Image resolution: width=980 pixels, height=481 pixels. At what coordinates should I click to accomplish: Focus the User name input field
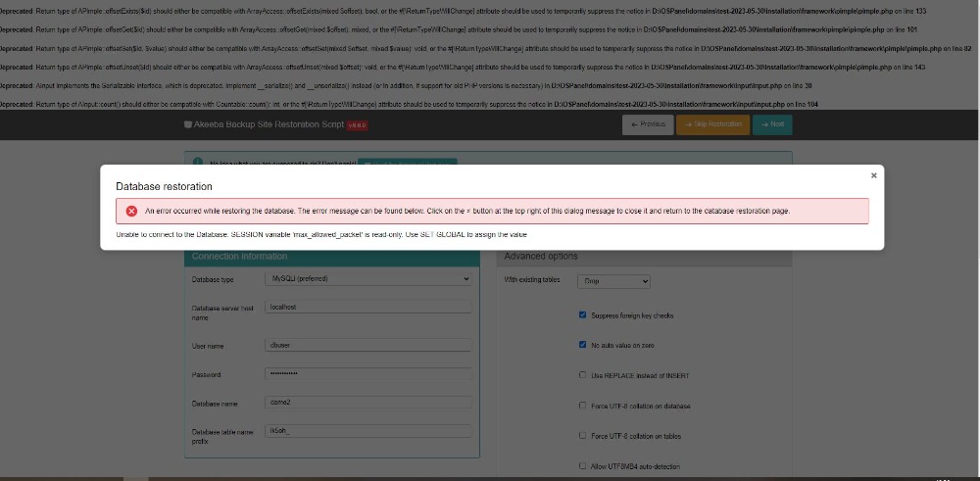click(x=368, y=345)
